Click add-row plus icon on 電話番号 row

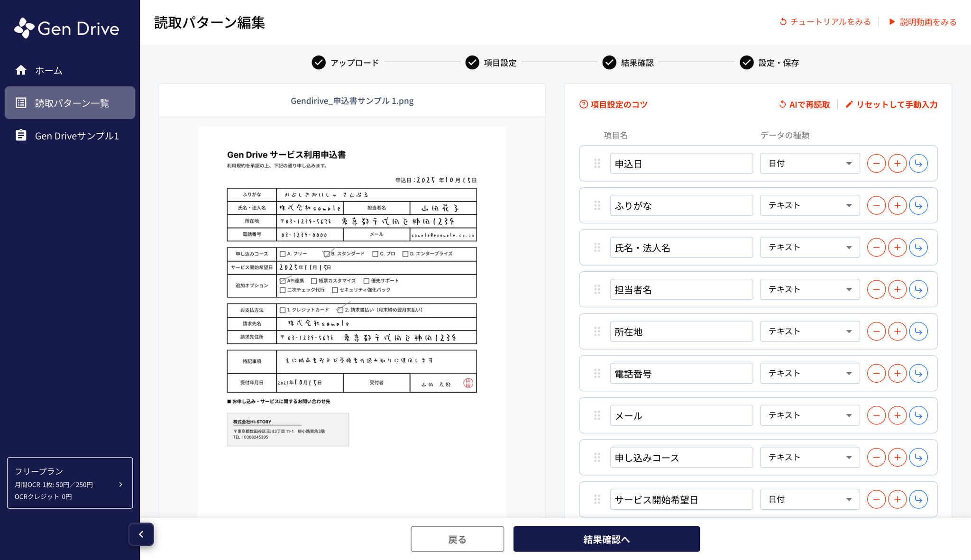pyautogui.click(x=897, y=374)
